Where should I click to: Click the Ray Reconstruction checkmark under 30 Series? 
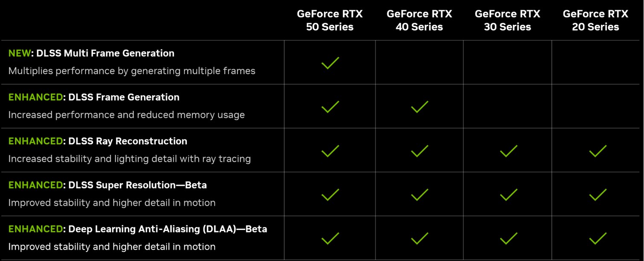click(x=508, y=151)
